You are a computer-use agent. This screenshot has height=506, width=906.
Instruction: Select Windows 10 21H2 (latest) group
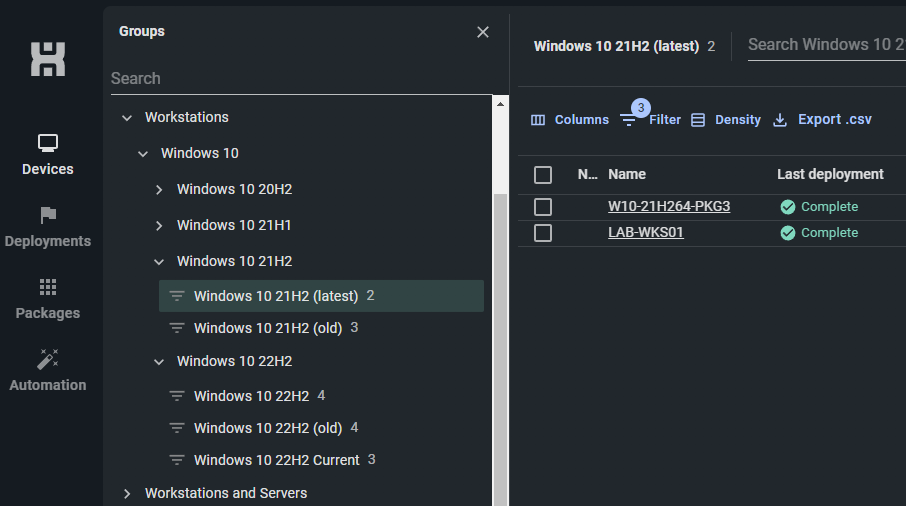[321, 296]
